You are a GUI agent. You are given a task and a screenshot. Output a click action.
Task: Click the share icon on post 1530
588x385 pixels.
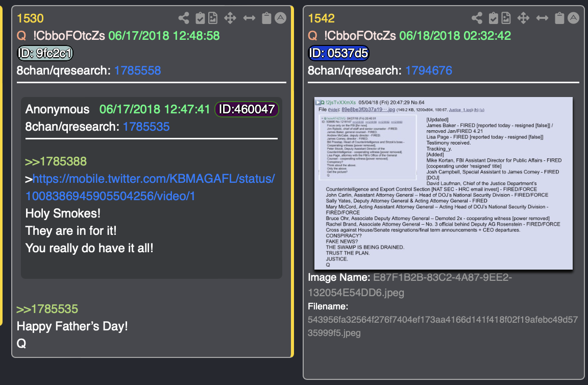tap(184, 18)
